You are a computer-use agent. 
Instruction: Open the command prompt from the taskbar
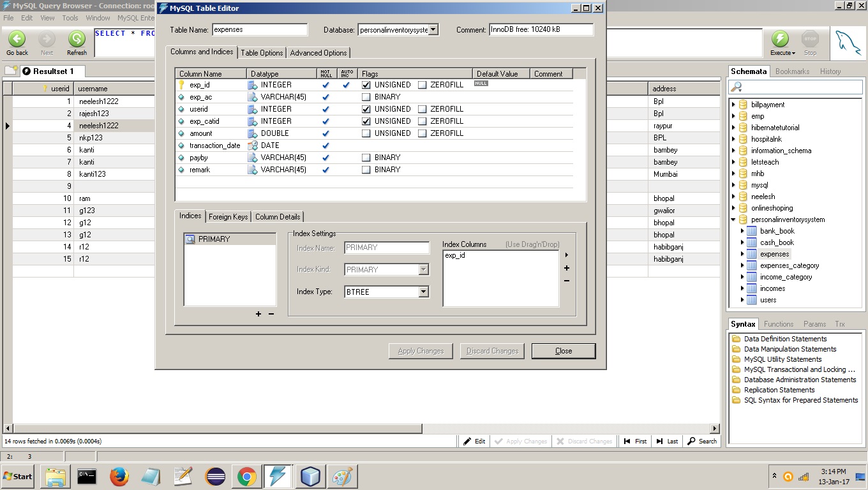coord(87,477)
